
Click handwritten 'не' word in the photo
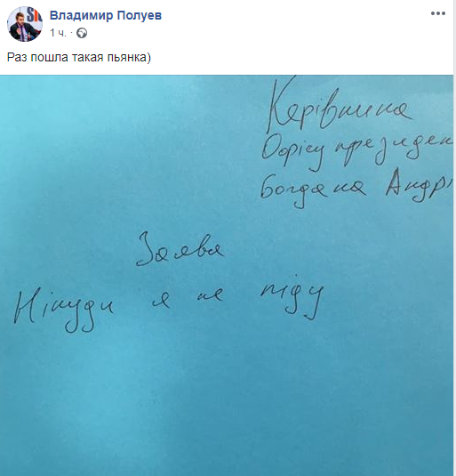tap(210, 294)
